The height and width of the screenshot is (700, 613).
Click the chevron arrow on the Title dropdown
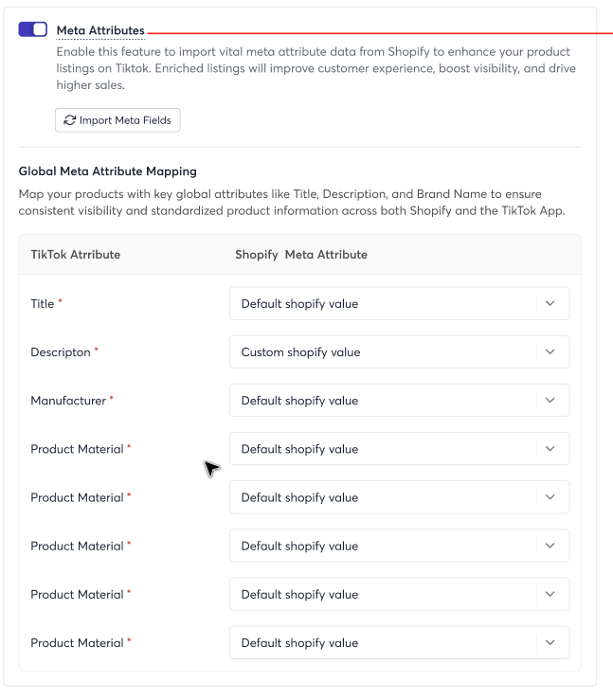click(x=550, y=303)
